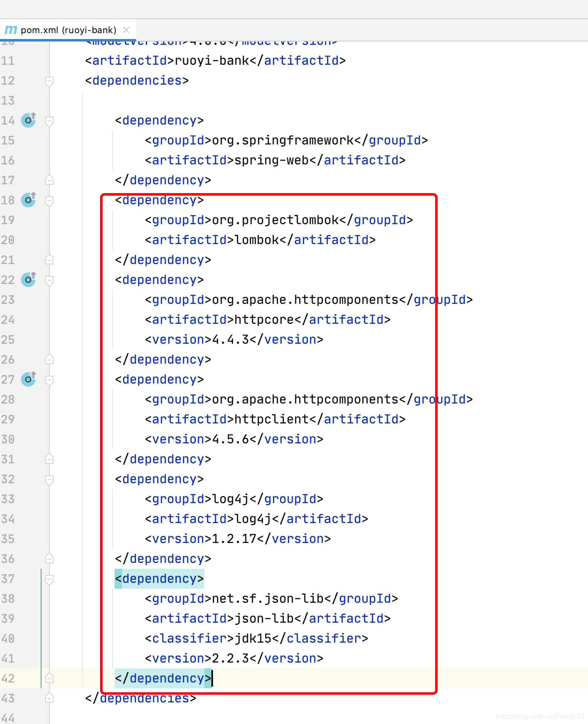The width and height of the screenshot is (588, 724).
Task: Click the lombok artifactId value on line 20
Action: [x=257, y=240]
